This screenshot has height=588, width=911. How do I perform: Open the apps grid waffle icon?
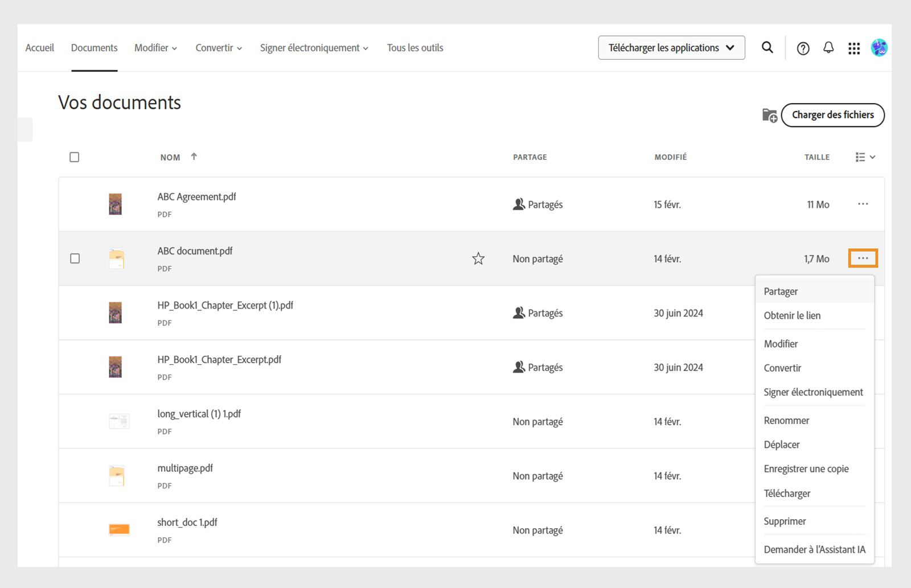point(853,48)
